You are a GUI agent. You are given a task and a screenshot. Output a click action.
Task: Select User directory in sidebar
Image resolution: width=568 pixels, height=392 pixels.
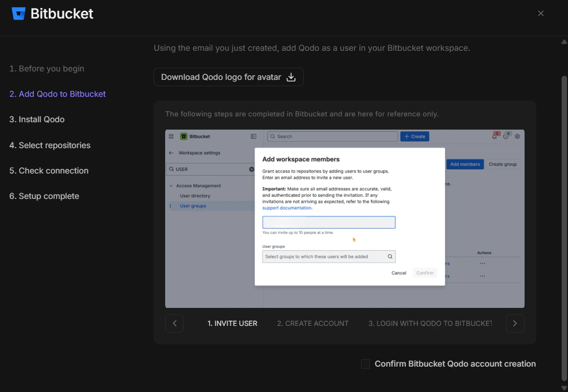195,196
